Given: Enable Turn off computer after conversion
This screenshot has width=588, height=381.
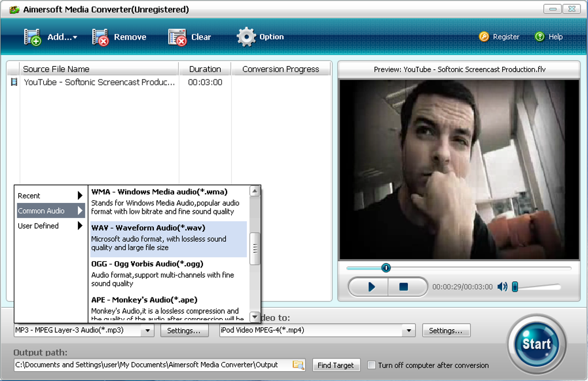Looking at the screenshot, I should click(x=371, y=365).
